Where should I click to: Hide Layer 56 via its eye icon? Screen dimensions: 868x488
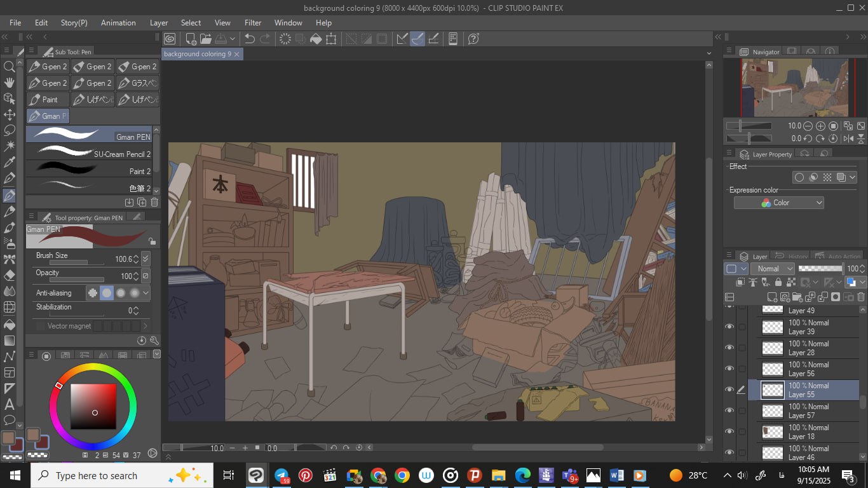click(729, 369)
